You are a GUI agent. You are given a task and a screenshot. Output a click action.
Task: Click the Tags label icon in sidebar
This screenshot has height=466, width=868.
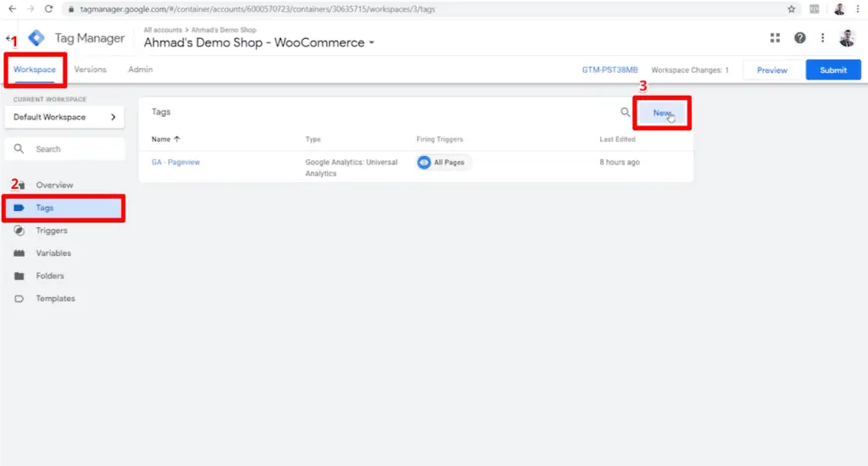coord(19,208)
